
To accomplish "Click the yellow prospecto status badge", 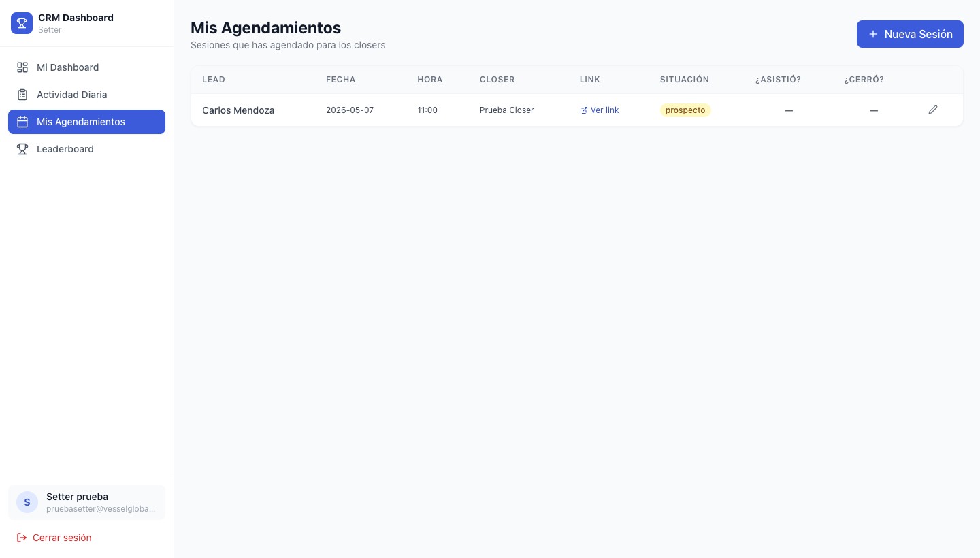I will tap(685, 110).
